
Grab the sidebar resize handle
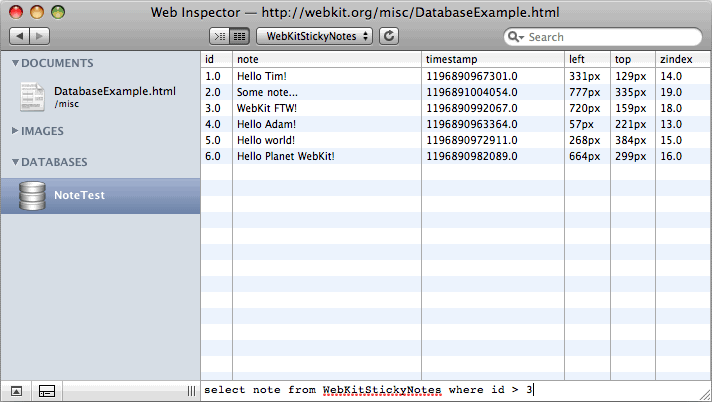(191, 391)
